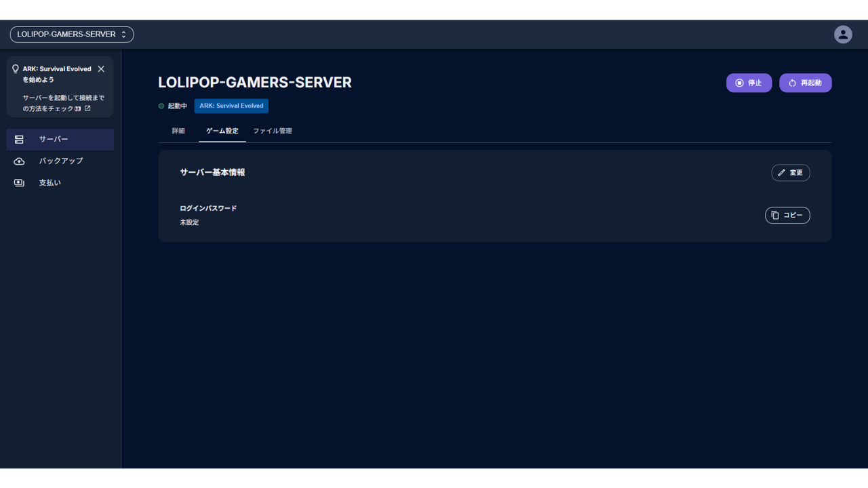868x488 pixels.
Task: Click the 変更 edit button
Action: (791, 173)
